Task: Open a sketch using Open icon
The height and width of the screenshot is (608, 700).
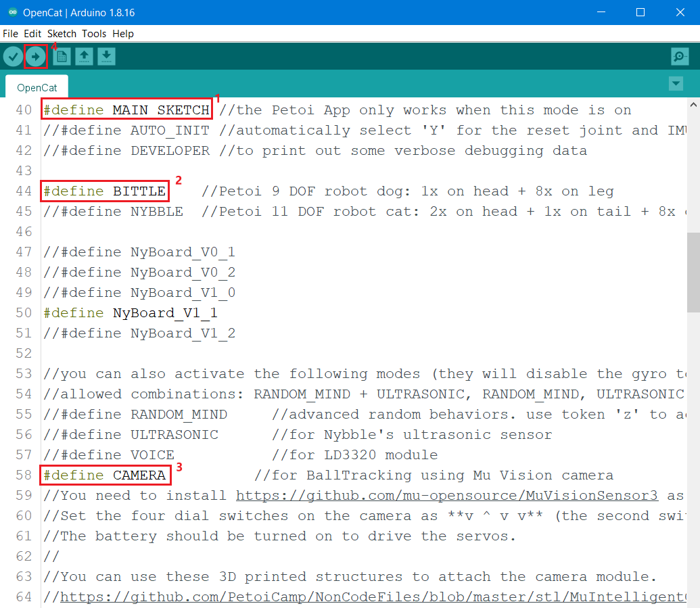Action: (x=84, y=57)
